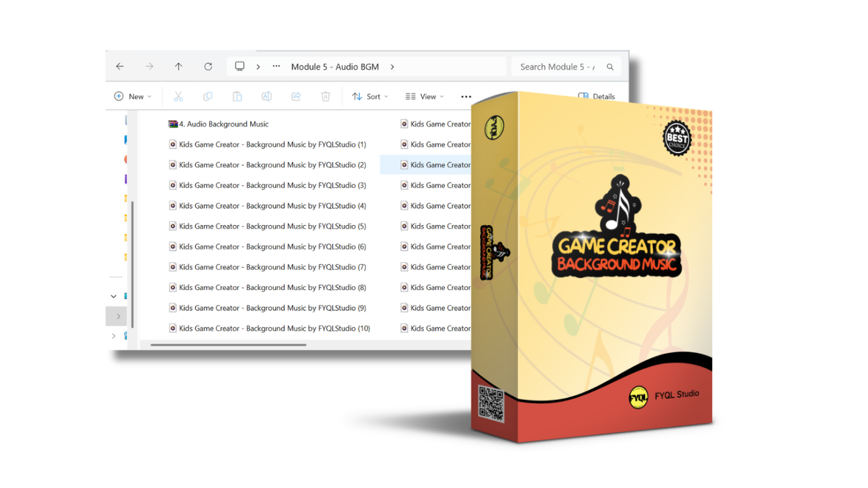Click the This PC monitor icon
The width and height of the screenshot is (868, 488).
tap(239, 66)
